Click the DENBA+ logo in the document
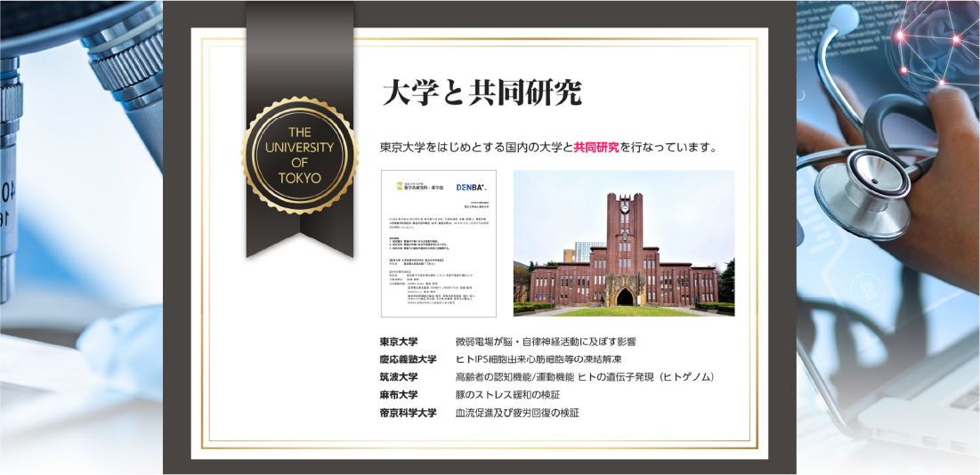This screenshot has height=475, width=980. tap(471, 187)
